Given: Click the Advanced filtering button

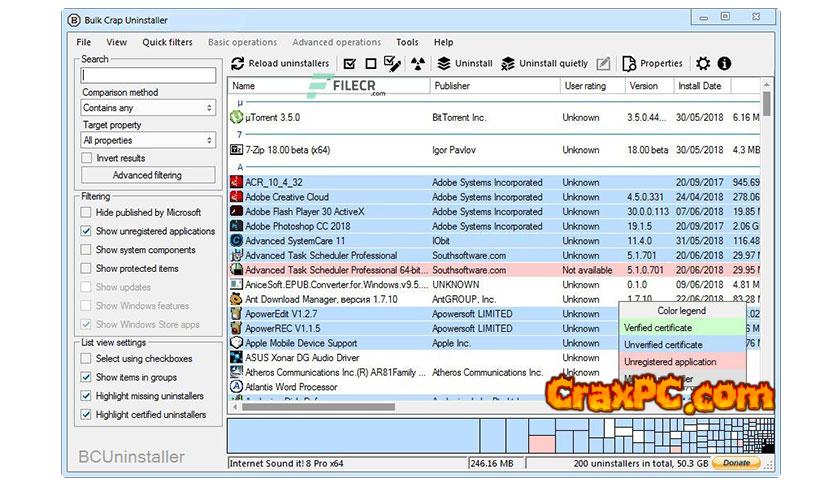Looking at the screenshot, I should pos(148,175).
